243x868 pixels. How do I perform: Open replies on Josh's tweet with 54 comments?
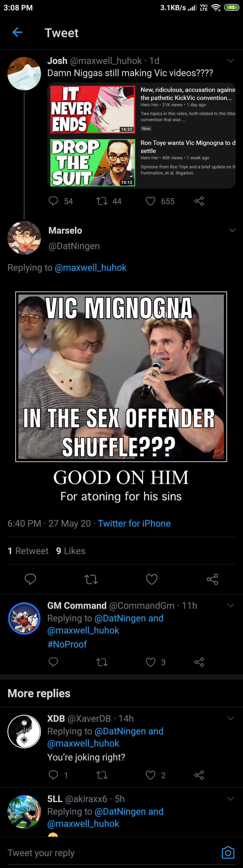(x=53, y=201)
